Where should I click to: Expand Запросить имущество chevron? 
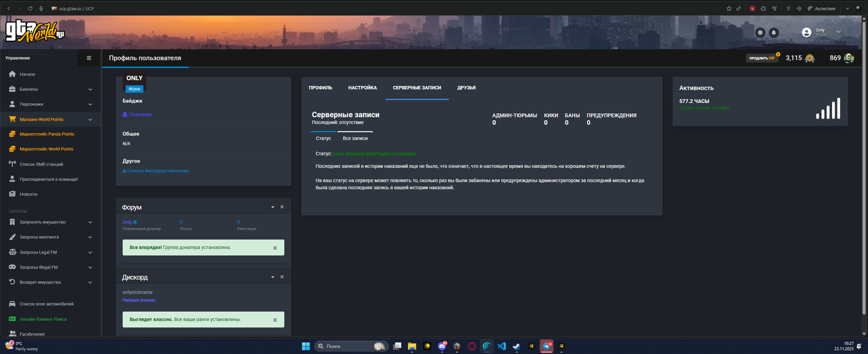[x=90, y=222]
